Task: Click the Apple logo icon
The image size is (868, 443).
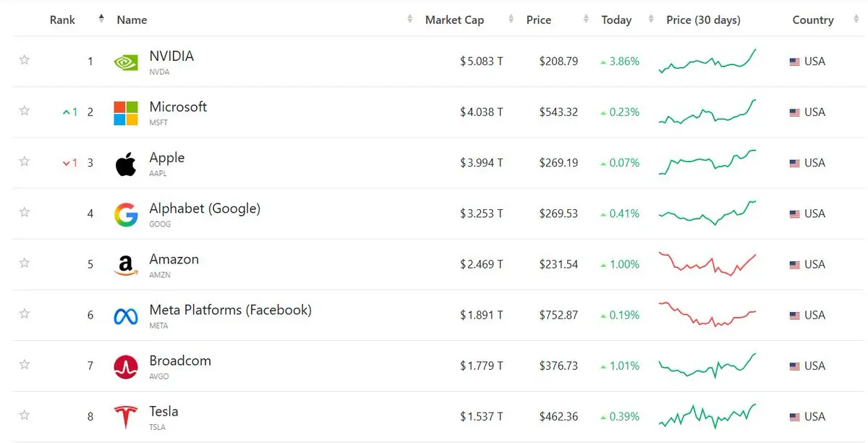Action: (126, 164)
